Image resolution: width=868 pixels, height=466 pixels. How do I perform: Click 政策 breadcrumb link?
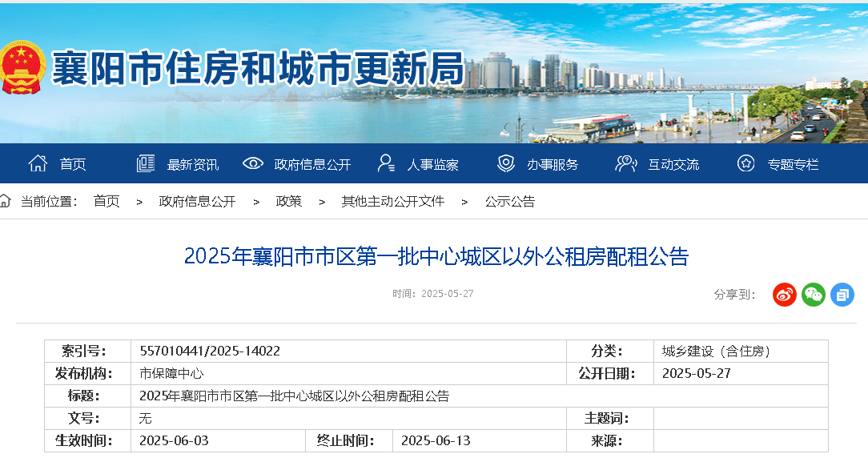[289, 202]
